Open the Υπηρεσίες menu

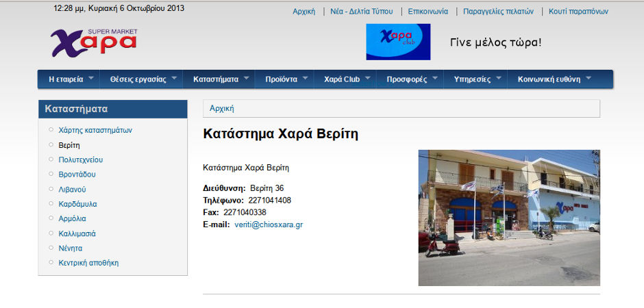coord(472,79)
